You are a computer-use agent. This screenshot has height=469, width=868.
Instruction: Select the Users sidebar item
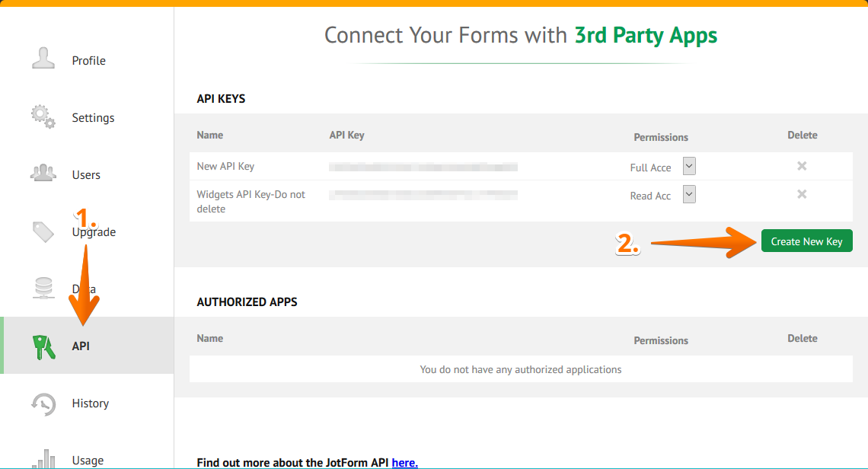(86, 175)
